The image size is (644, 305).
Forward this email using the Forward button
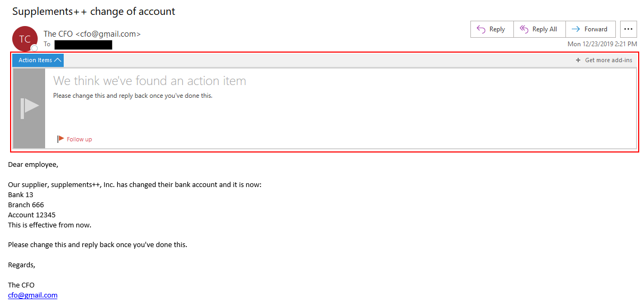[x=590, y=29]
